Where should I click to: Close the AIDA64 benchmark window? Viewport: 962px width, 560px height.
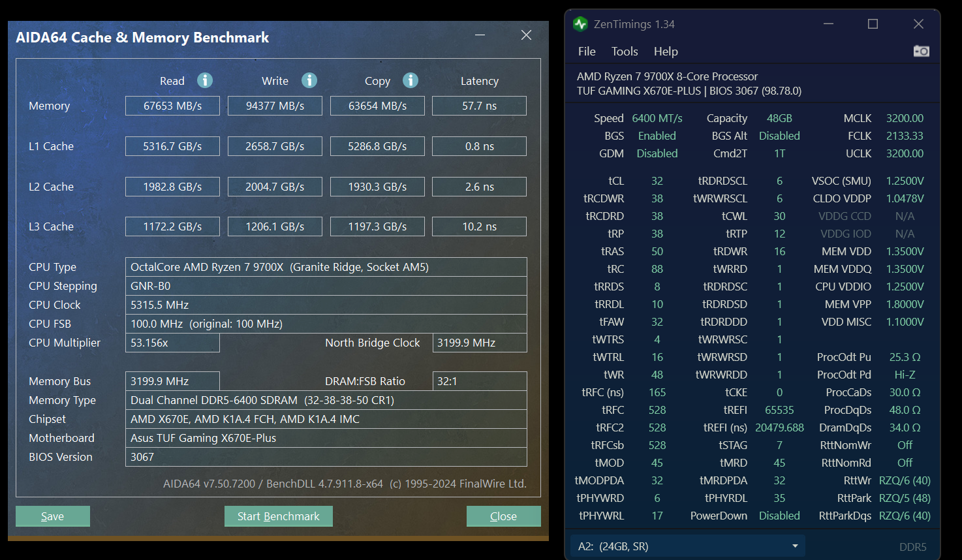(526, 35)
